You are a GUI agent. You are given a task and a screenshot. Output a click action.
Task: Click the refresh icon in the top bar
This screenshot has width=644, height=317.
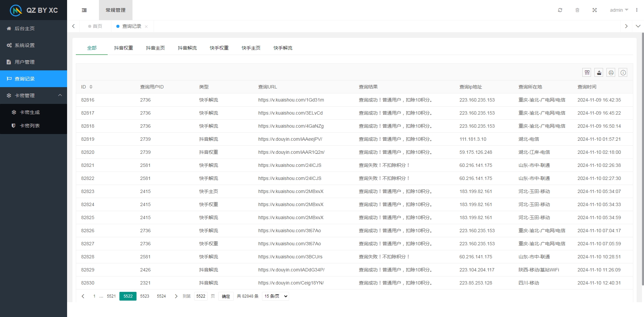(560, 10)
